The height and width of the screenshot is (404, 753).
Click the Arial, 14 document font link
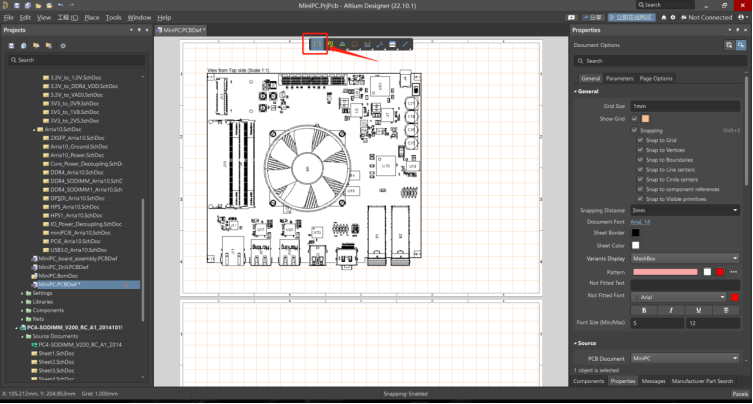coord(640,221)
